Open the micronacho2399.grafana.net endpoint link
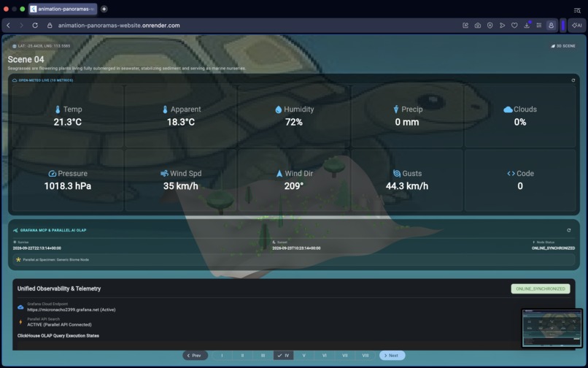 coord(71,310)
